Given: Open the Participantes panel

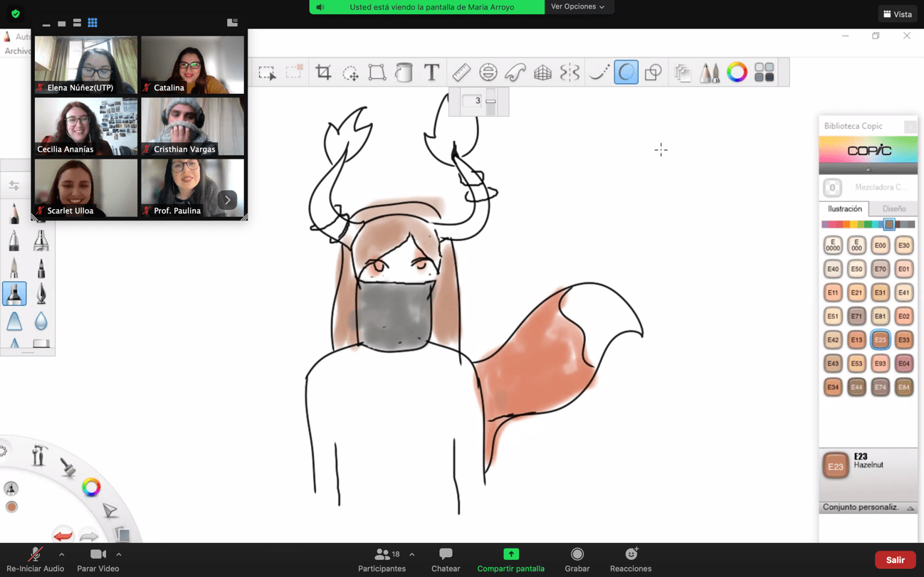Looking at the screenshot, I should click(382, 560).
